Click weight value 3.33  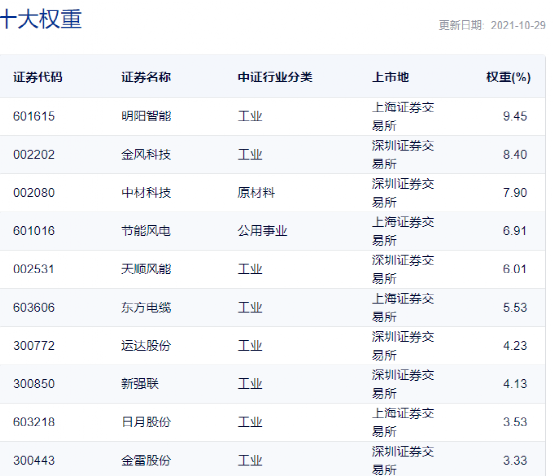pos(515,460)
